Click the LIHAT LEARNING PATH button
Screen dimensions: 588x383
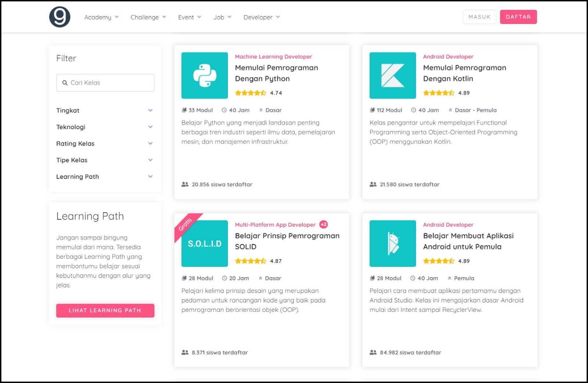click(105, 310)
